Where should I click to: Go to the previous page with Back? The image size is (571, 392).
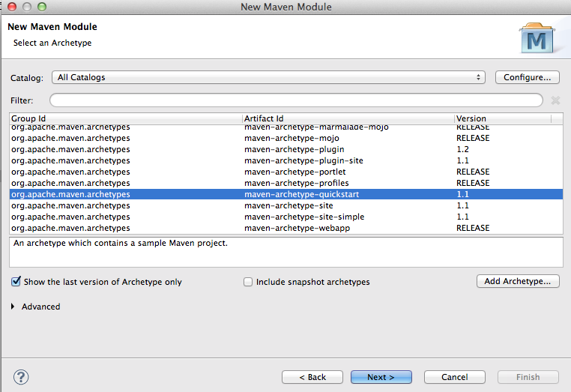[312, 377]
